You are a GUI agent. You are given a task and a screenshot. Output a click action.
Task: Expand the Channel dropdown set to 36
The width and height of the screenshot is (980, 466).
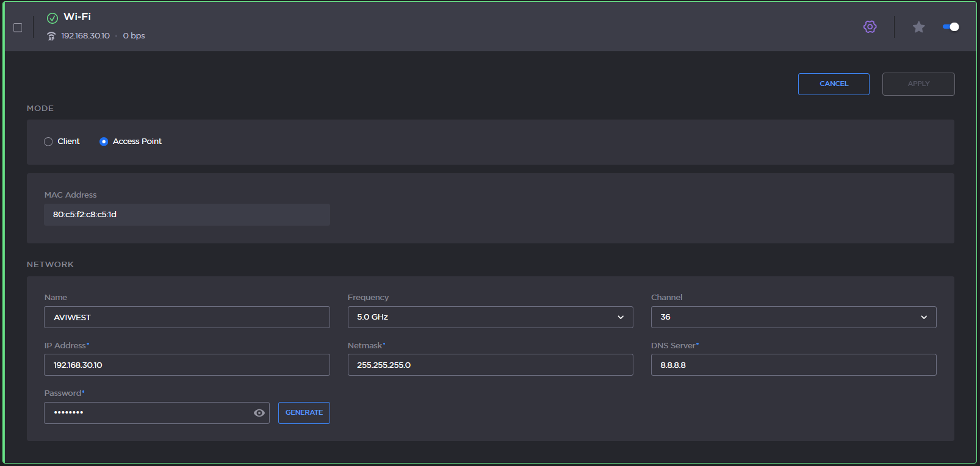tap(793, 317)
